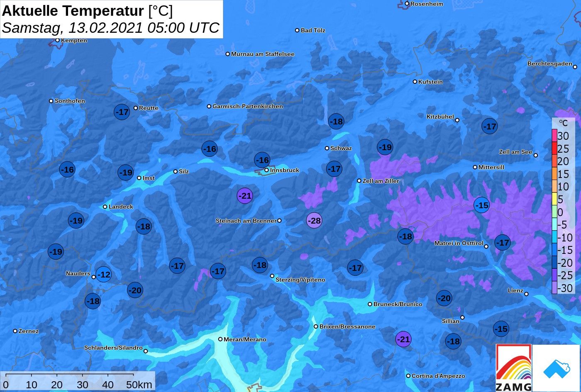Click the Rosenheim city dot
The width and height of the screenshot is (581, 392).
point(407,4)
